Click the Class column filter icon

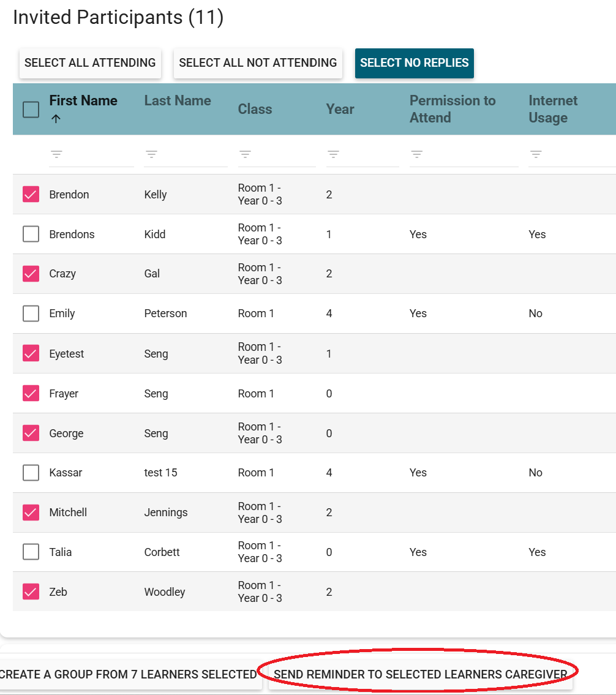(x=246, y=154)
